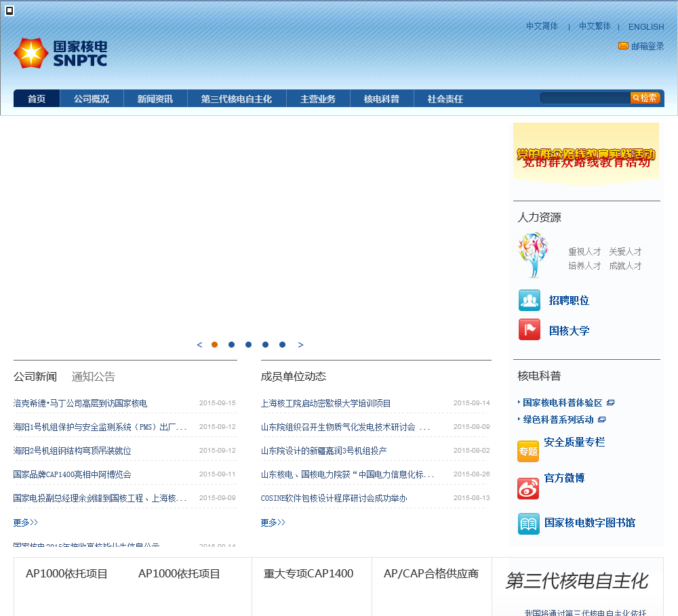
Task: Switch language to ENGLISH
Action: (x=646, y=27)
